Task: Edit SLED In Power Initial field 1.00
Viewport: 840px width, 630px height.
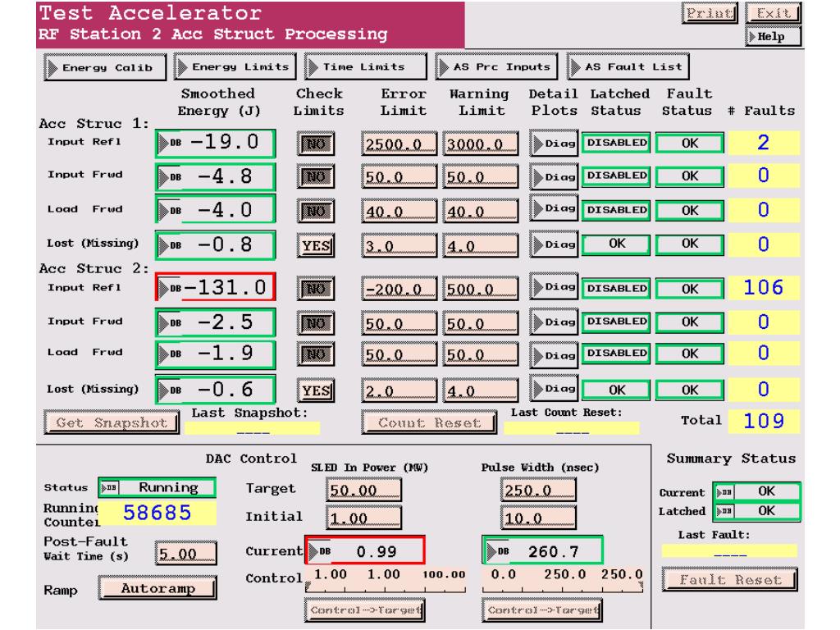Action: pos(363,518)
